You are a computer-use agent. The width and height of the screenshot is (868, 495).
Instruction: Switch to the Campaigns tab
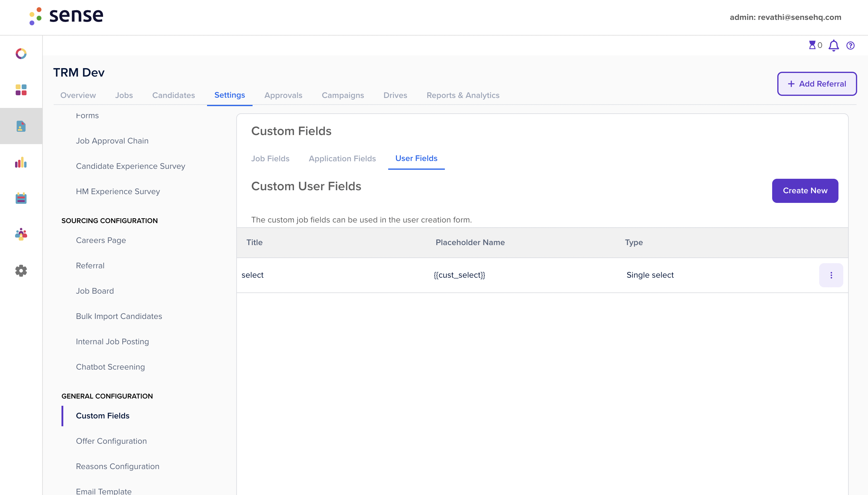343,95
